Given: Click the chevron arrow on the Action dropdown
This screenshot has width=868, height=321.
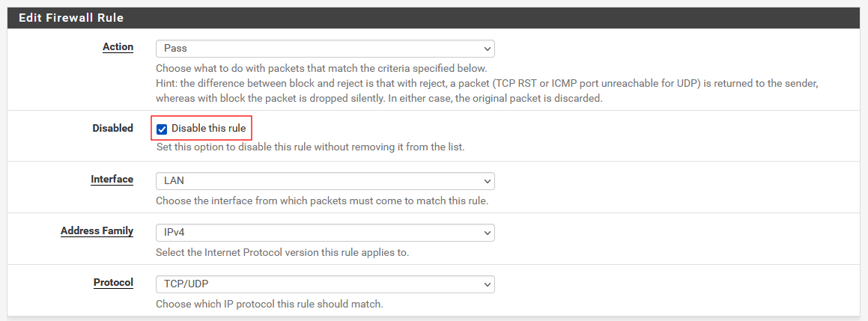Looking at the screenshot, I should (488, 49).
